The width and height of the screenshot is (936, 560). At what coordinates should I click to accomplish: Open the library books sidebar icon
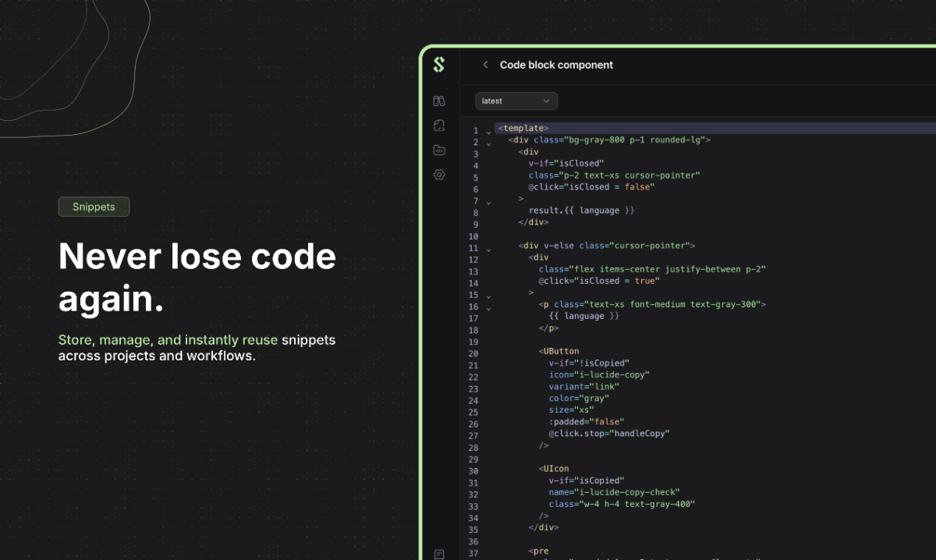click(439, 101)
